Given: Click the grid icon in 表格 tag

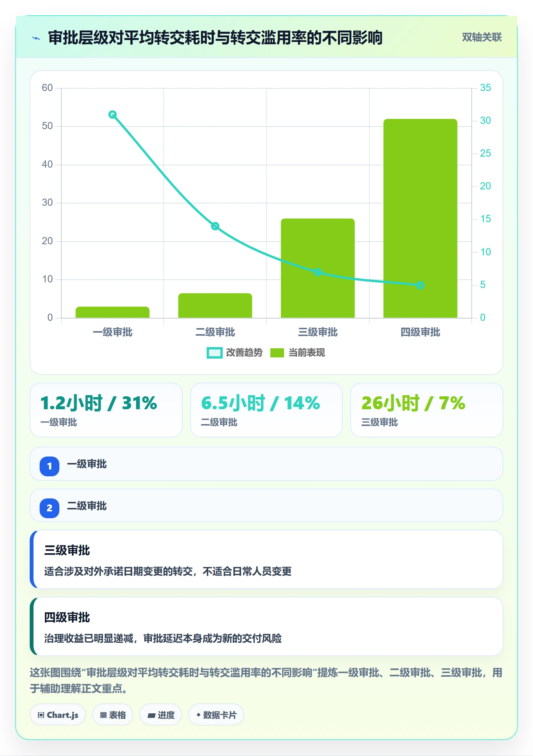Looking at the screenshot, I should pos(103,715).
